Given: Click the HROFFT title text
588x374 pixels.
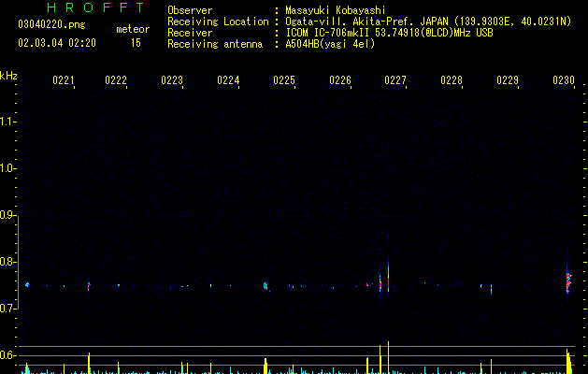Looking at the screenshot, I should 95,7.
